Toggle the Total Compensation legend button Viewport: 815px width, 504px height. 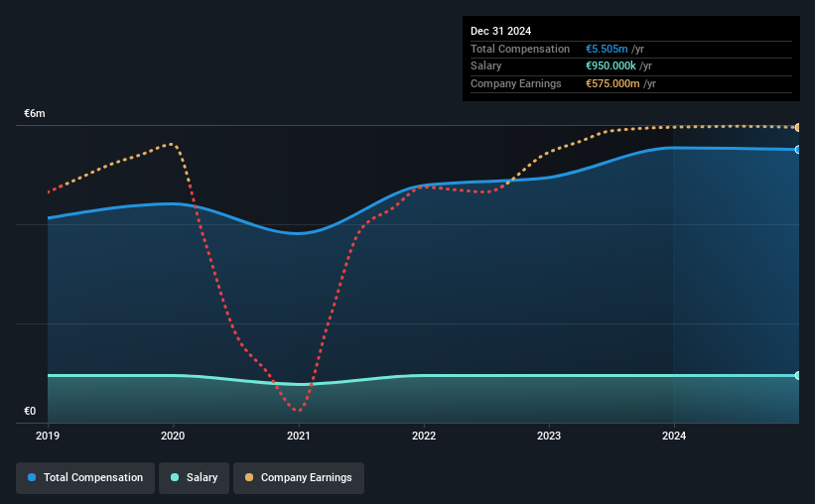(x=85, y=478)
